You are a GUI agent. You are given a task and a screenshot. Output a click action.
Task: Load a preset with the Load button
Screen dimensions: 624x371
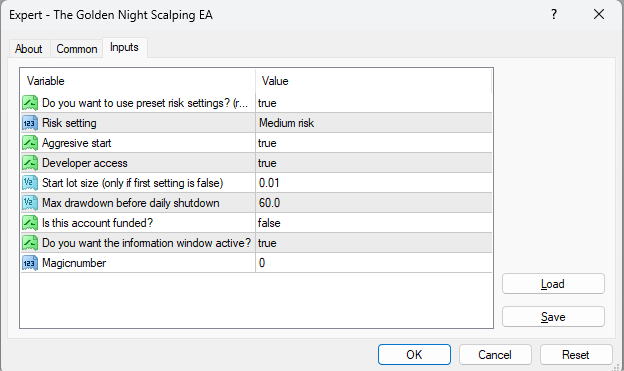[553, 284]
